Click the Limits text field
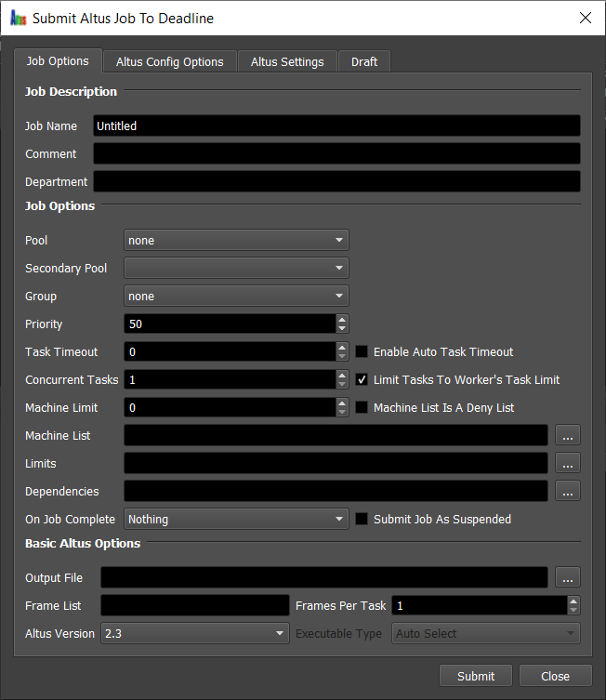This screenshot has height=700, width=606. pos(336,463)
